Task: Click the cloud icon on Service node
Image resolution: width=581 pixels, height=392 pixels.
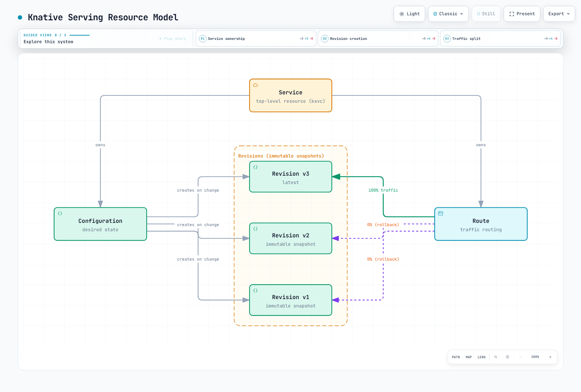Action: [255, 85]
